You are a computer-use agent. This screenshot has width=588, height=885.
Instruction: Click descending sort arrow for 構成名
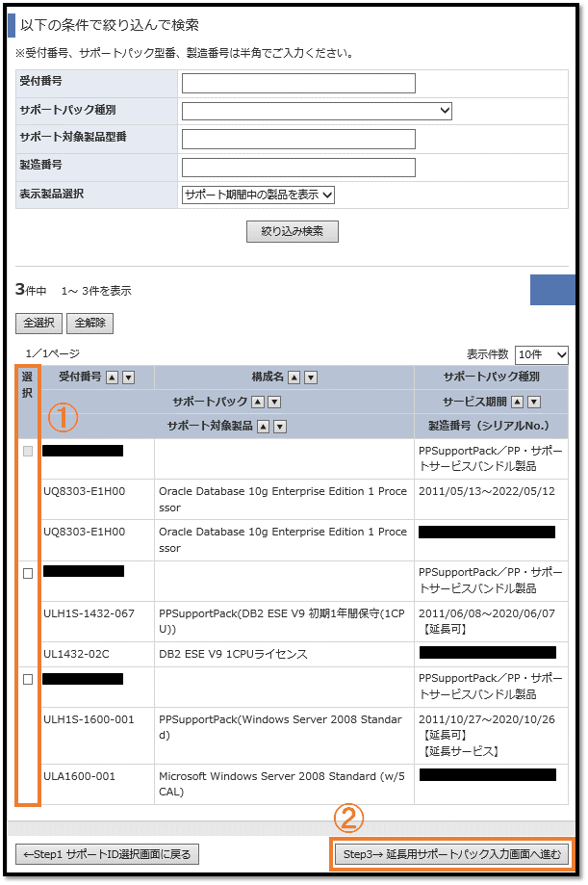point(311,377)
